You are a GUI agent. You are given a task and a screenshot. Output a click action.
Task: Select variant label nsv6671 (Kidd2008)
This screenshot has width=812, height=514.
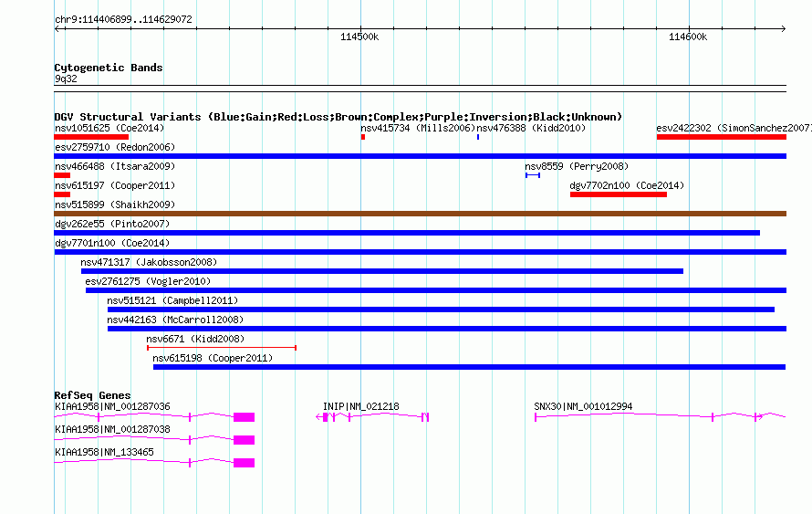tap(195, 339)
